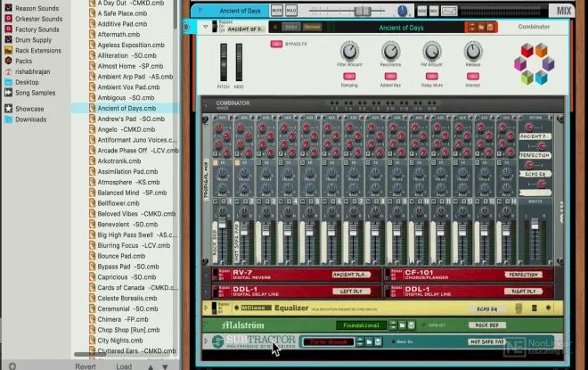Browse Malström patch folder icon
The width and height of the screenshot is (588, 370).
[402, 325]
